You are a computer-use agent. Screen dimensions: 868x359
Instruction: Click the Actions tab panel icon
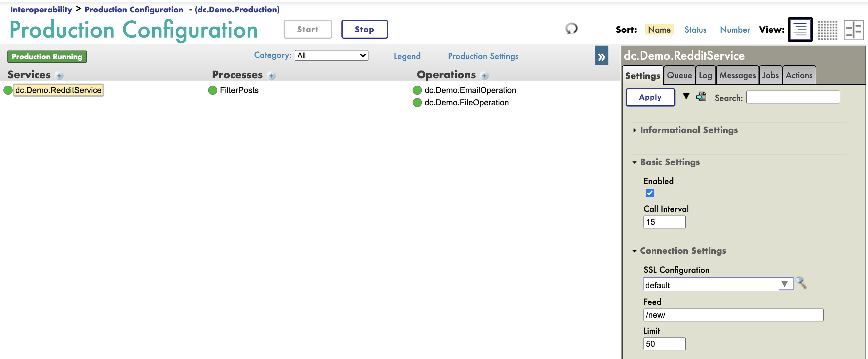tap(799, 75)
